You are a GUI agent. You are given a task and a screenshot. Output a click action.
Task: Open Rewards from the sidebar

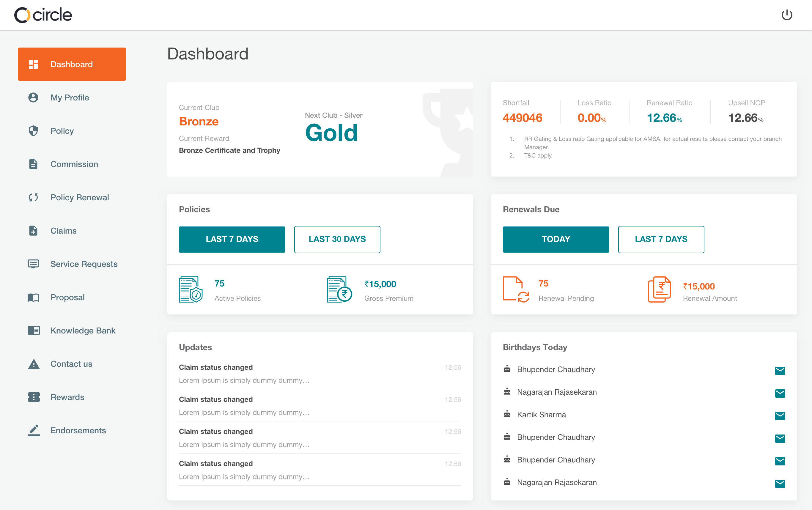point(67,397)
